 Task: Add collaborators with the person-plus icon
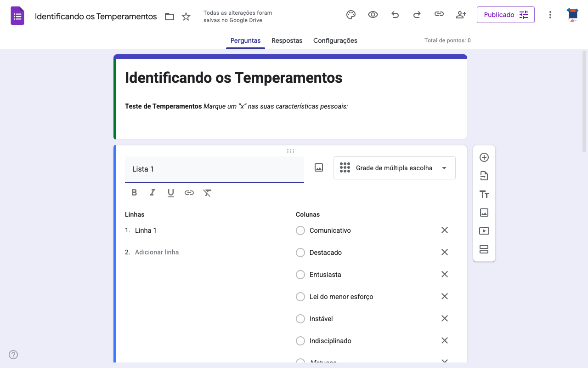point(461,15)
